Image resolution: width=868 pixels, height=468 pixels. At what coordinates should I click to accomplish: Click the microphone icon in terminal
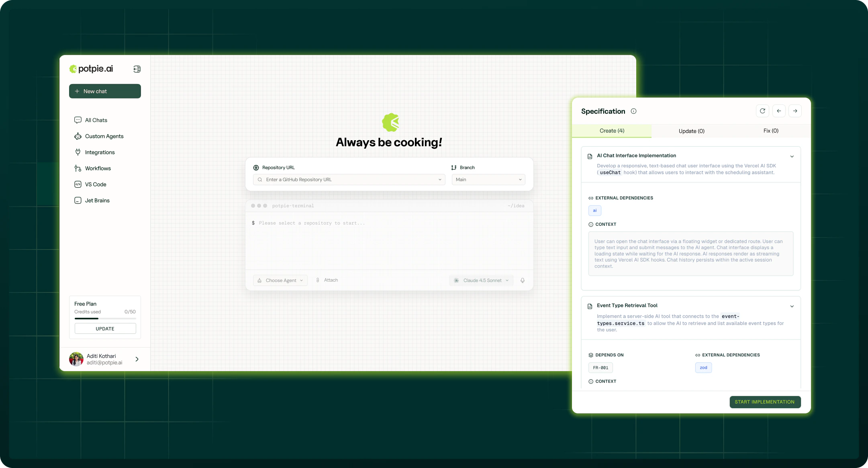point(523,280)
